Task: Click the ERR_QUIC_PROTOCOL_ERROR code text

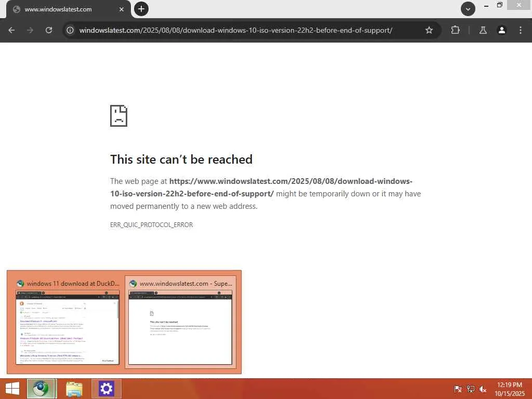Action: [x=151, y=224]
